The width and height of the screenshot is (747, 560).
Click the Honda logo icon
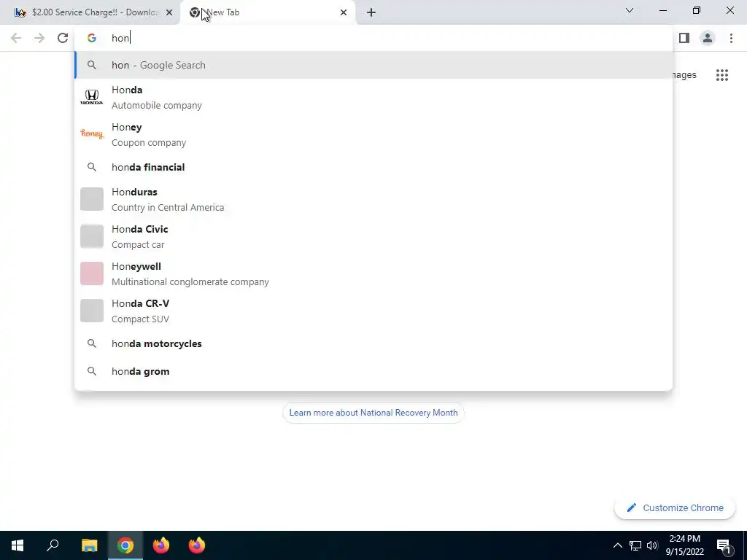click(91, 97)
